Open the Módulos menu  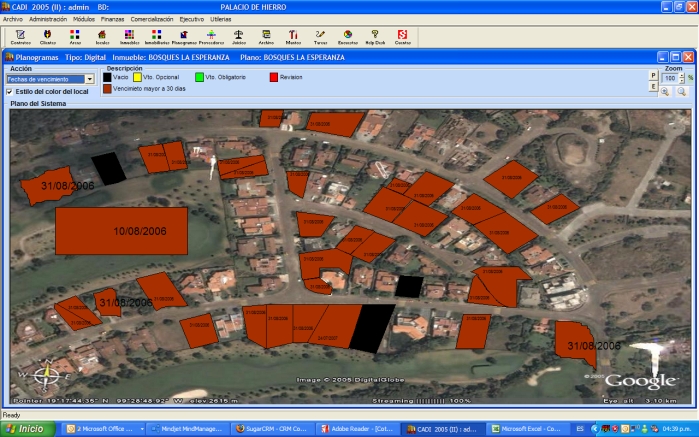pos(84,19)
